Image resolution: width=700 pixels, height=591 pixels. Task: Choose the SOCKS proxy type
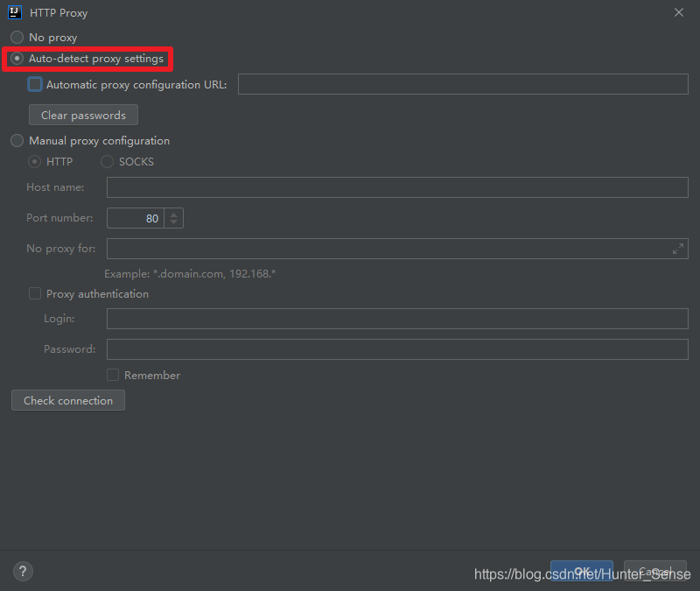point(107,161)
